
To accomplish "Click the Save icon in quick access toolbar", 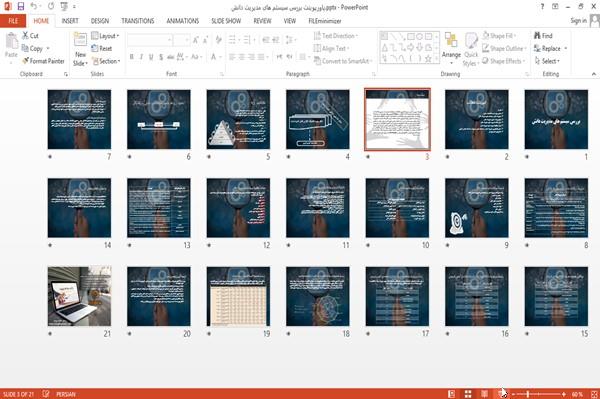I will 21,6.
